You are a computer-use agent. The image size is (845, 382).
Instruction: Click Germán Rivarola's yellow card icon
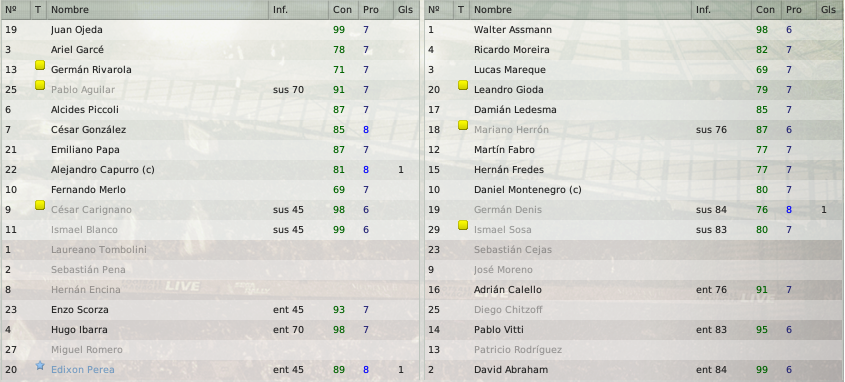[x=39, y=65]
